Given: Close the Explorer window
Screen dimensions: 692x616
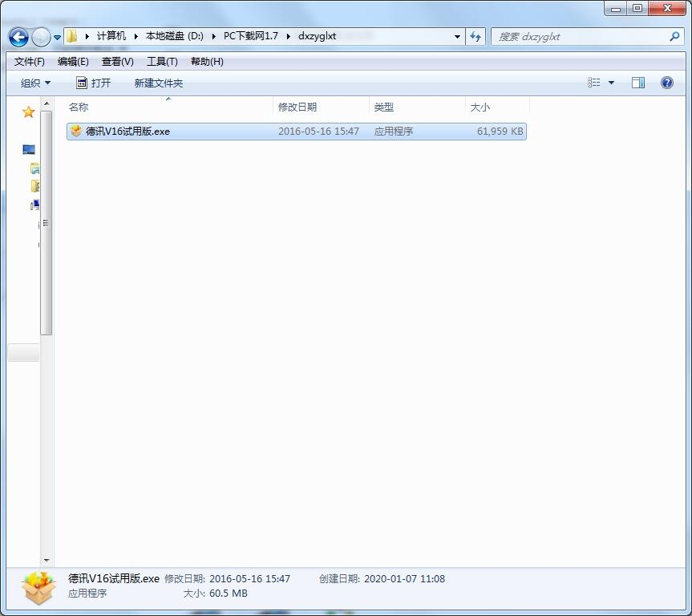Looking at the screenshot, I should (x=667, y=8).
